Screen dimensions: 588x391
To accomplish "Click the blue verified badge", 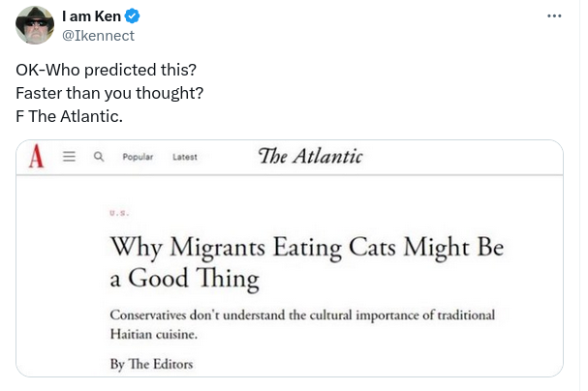I will (134, 17).
